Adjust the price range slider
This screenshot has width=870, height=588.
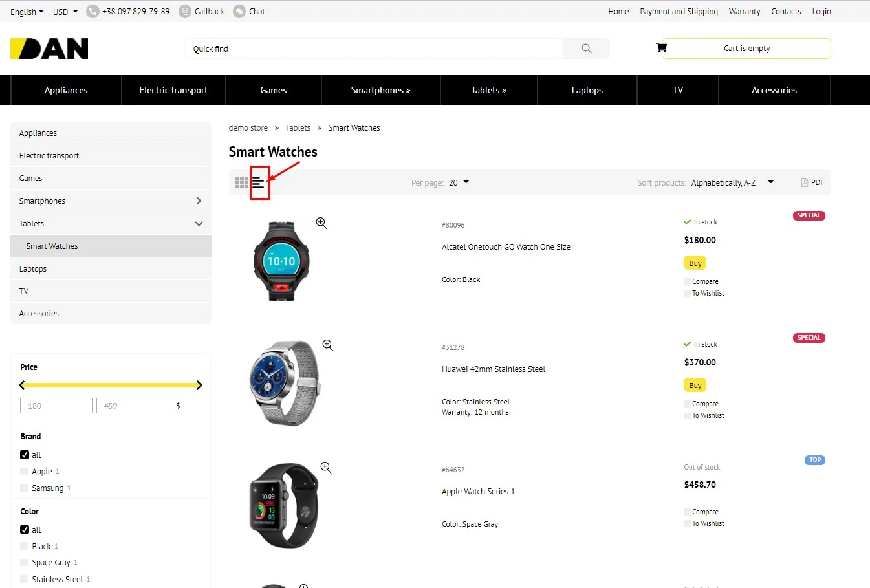[x=110, y=385]
